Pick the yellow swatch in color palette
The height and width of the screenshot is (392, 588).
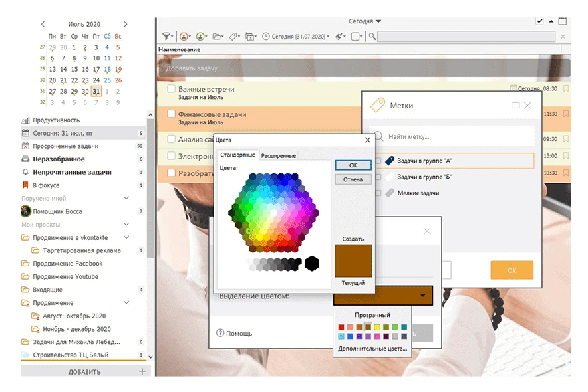tap(376, 327)
